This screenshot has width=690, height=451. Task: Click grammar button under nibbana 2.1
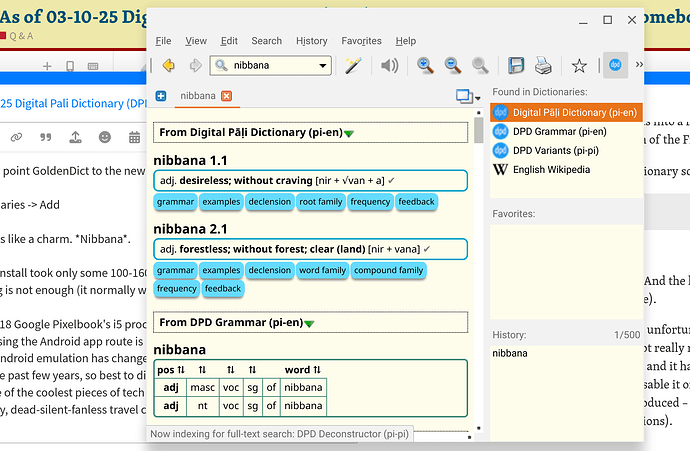(175, 270)
